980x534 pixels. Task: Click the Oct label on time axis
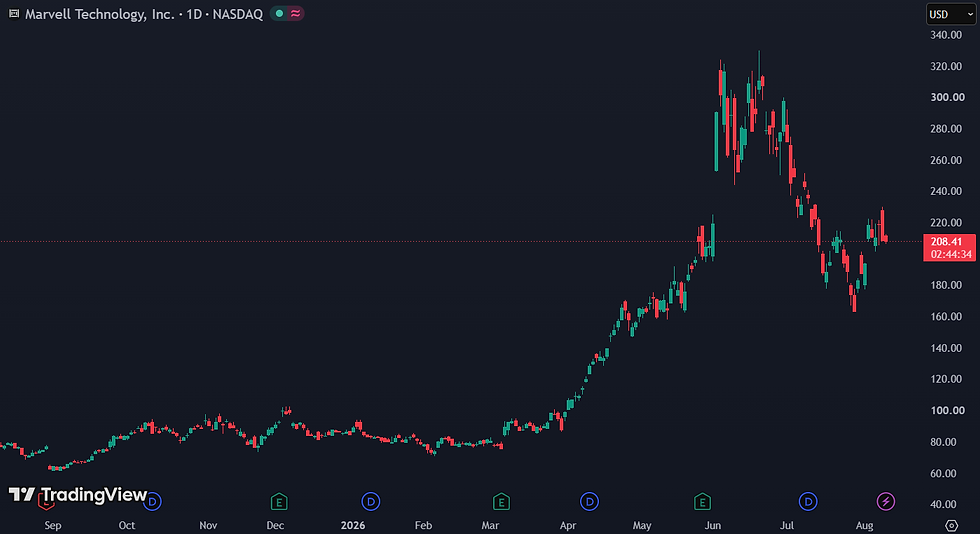pos(127,525)
